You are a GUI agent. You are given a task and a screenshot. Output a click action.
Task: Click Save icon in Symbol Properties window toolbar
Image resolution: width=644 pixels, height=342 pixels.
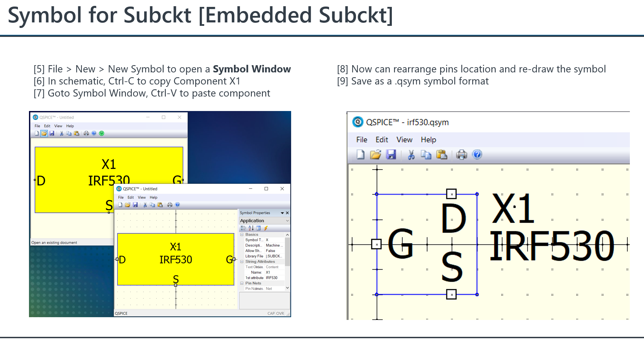(x=135, y=205)
